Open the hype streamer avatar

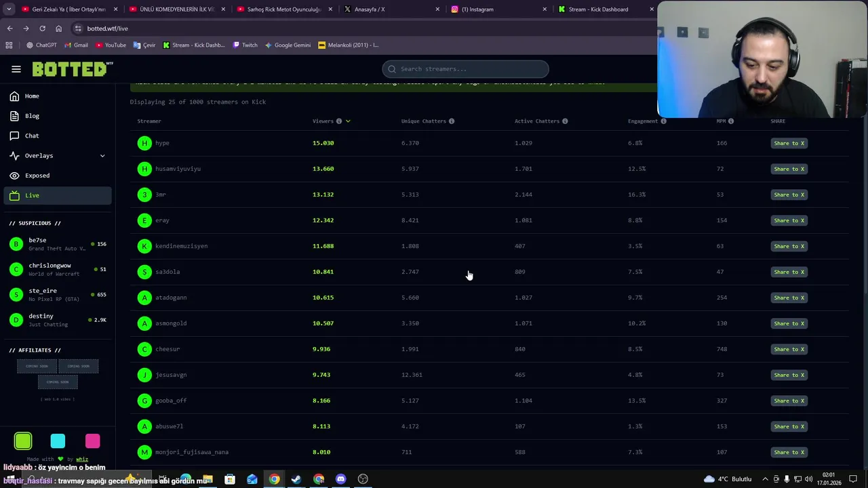pyautogui.click(x=144, y=143)
